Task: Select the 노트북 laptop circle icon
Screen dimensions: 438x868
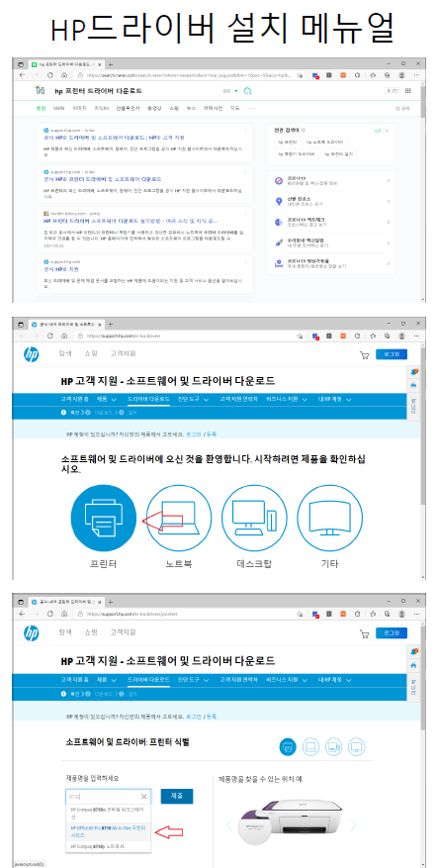Action: pyautogui.click(x=179, y=517)
